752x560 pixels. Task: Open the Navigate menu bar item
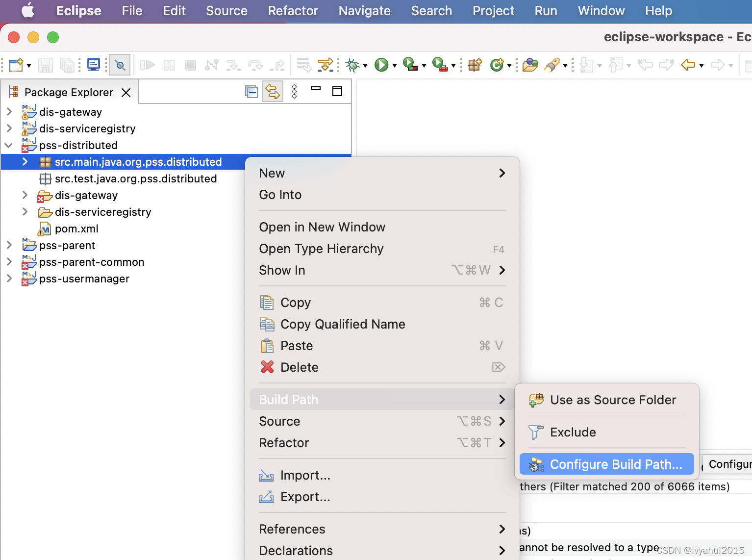(x=364, y=11)
